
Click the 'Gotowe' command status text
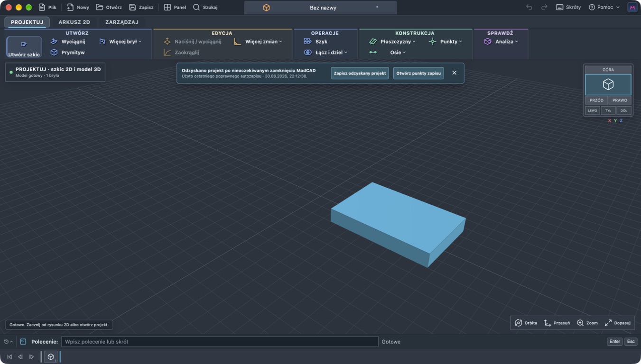(391, 342)
